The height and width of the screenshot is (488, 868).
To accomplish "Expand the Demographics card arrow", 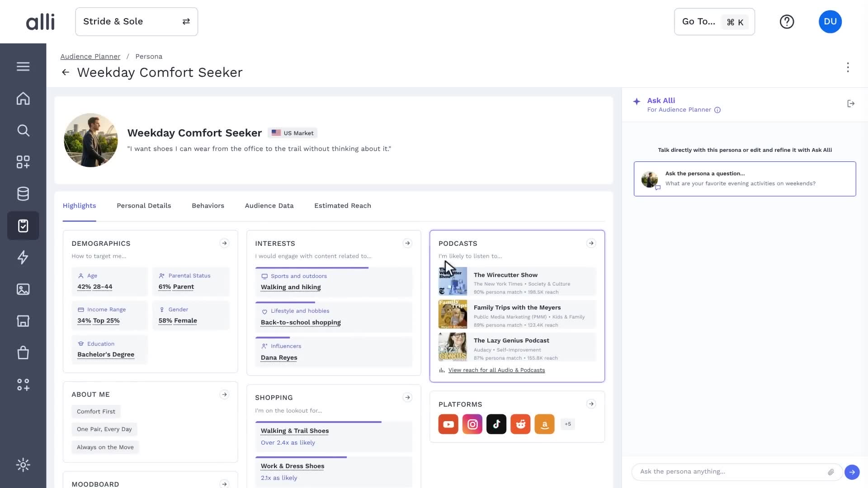I will 224,244.
